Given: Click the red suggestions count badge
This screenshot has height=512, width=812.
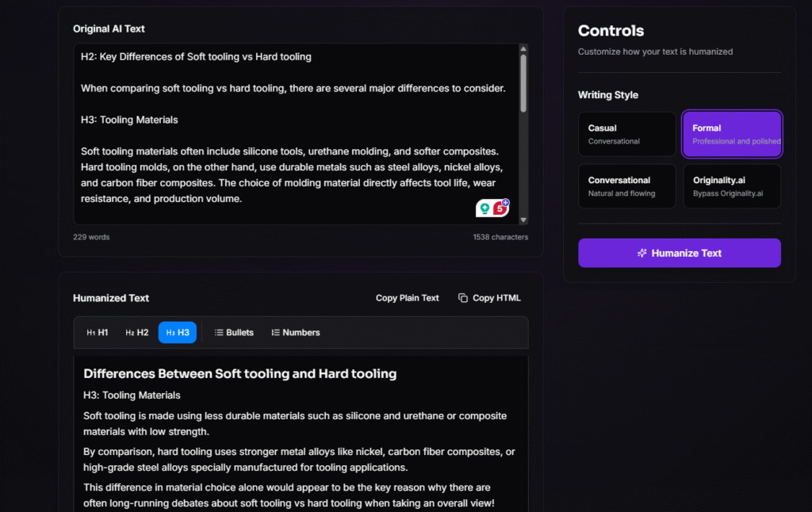Looking at the screenshot, I should [500, 209].
